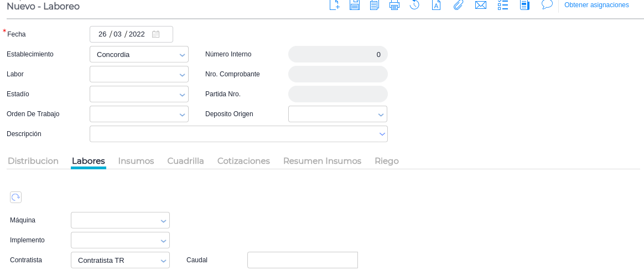Image resolution: width=644 pixels, height=275 pixels.
Task: Click the envelope mail icon
Action: pyautogui.click(x=481, y=5)
